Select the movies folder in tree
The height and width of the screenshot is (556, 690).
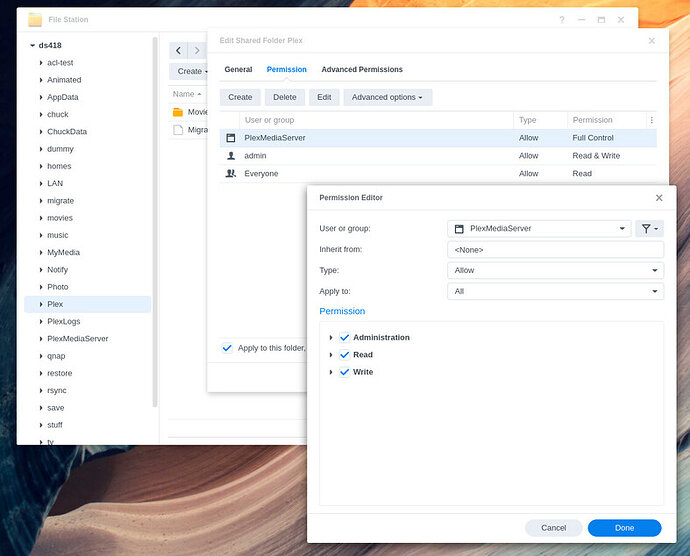(60, 218)
